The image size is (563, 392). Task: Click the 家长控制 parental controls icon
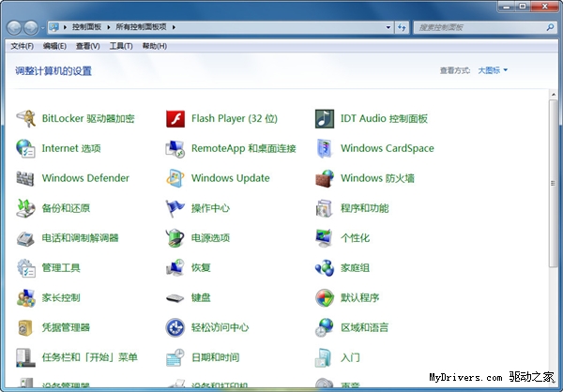click(x=25, y=297)
